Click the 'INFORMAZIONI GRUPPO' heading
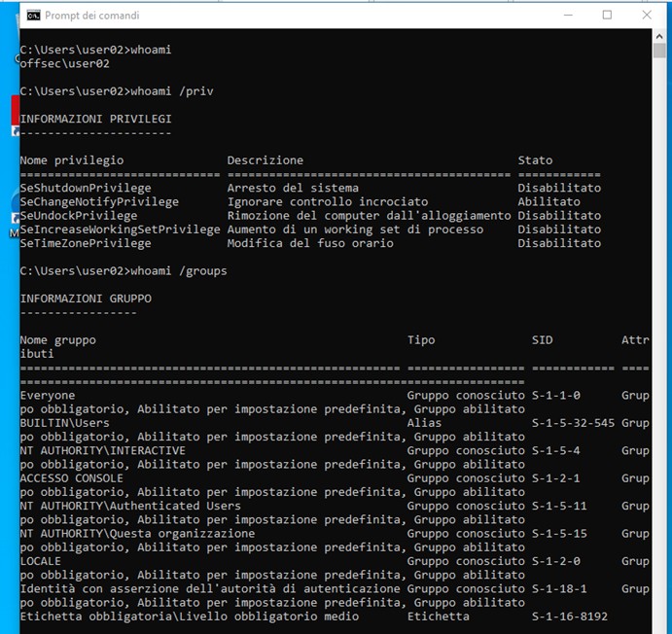This screenshot has width=672, height=634. click(86, 298)
